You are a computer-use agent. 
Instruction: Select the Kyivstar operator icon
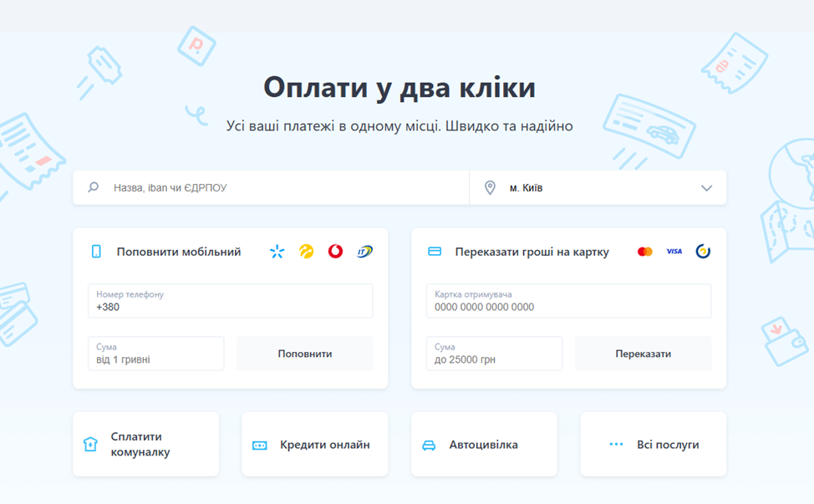277,252
